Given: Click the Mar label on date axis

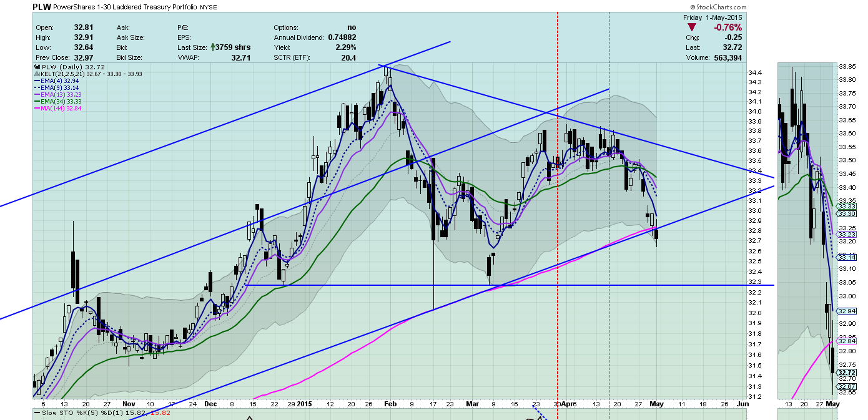Looking at the screenshot, I should pos(472,404).
